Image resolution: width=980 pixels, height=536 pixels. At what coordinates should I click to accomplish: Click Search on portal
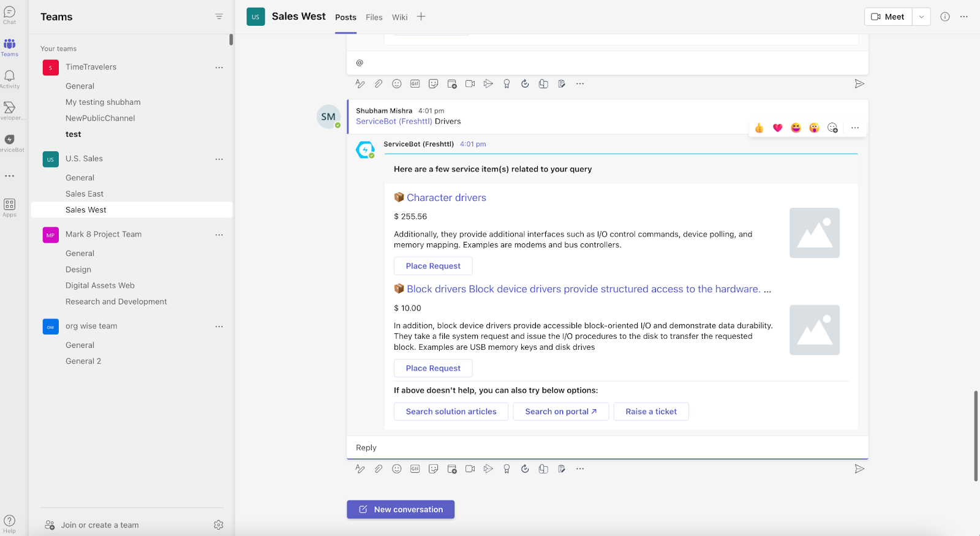[x=561, y=412]
